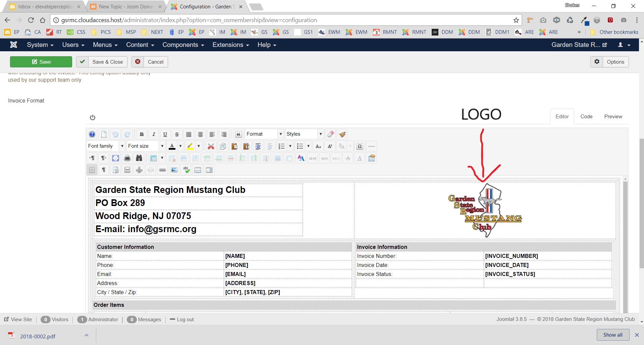Click the cut scissors icon
This screenshot has width=644, height=345.
pyautogui.click(x=211, y=146)
